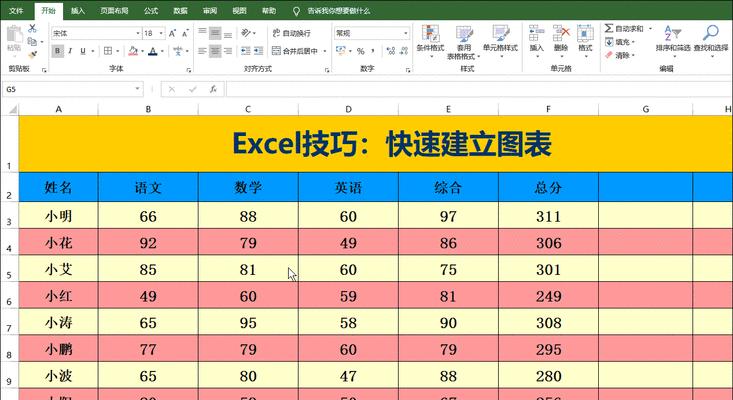This screenshot has height=400, width=733.
Task: Switch to the View (视图) tab
Action: tap(239, 10)
